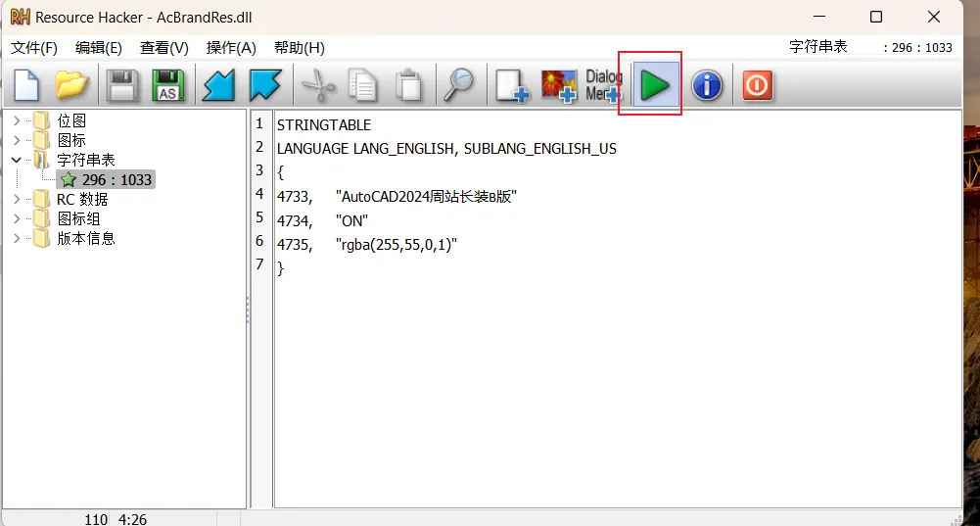Select the 图标 tree folder
Image resolution: width=980 pixels, height=526 pixels.
click(x=71, y=140)
